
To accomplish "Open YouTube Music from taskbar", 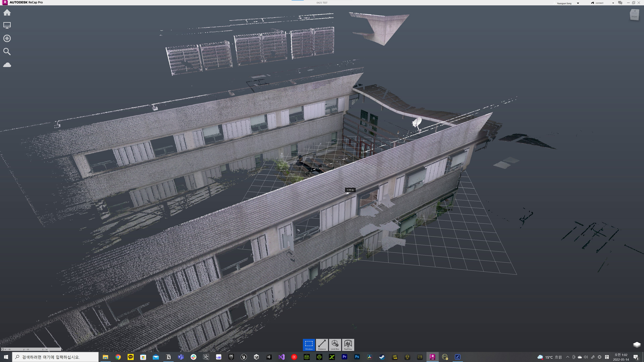I will pos(294,357).
